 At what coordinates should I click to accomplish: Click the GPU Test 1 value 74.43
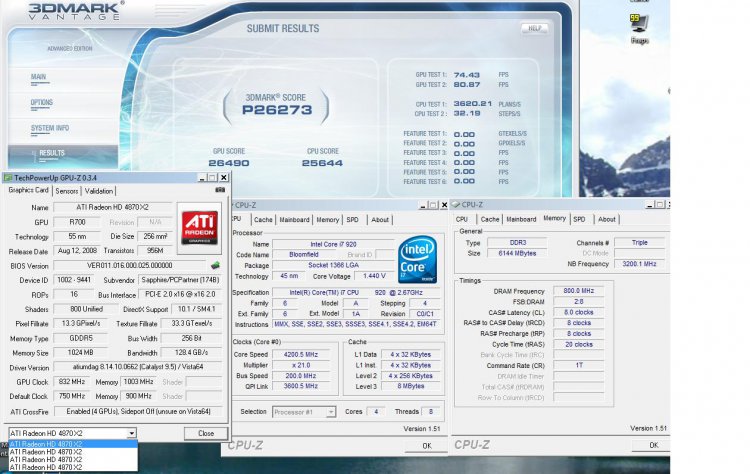pyautogui.click(x=466, y=75)
